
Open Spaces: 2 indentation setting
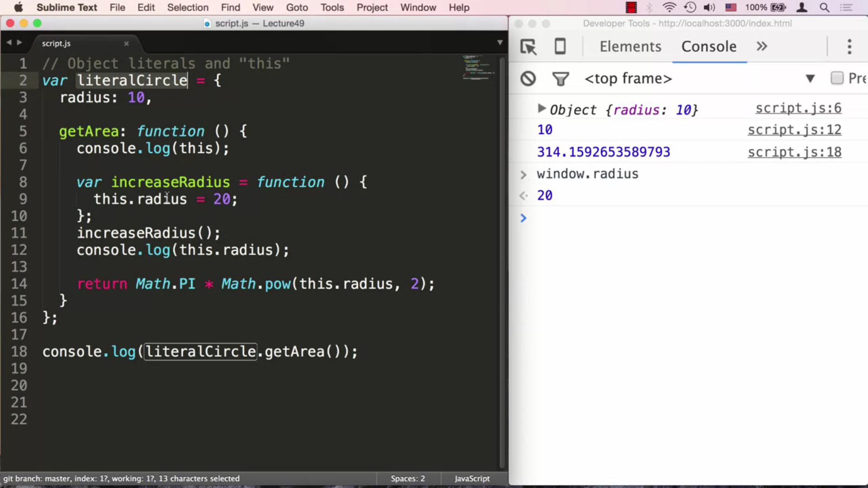tap(408, 479)
